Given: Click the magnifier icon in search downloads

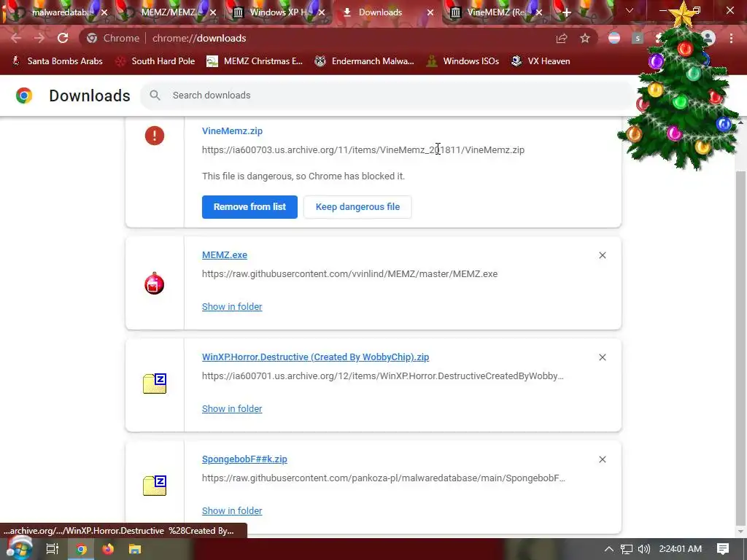Looking at the screenshot, I should pos(155,96).
